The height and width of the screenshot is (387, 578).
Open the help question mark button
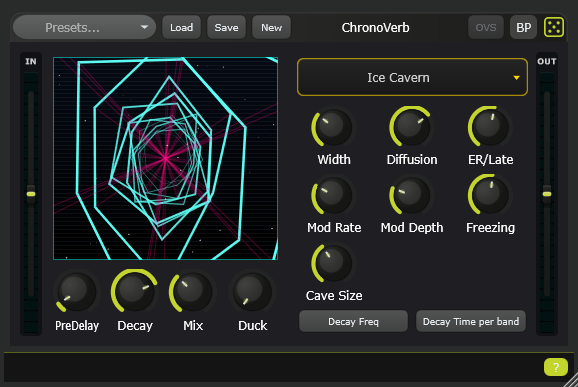pos(556,367)
